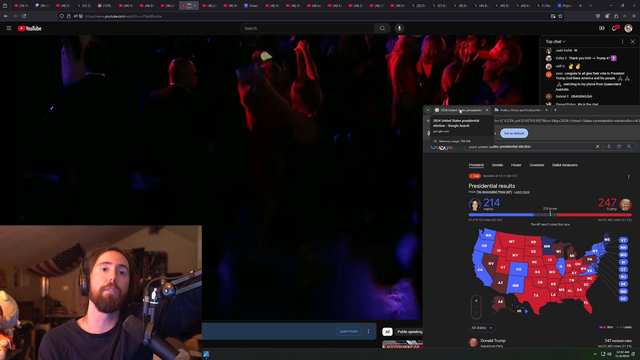Open ad banner three-dot options
This screenshot has height=360, width=640.
tap(369, 331)
